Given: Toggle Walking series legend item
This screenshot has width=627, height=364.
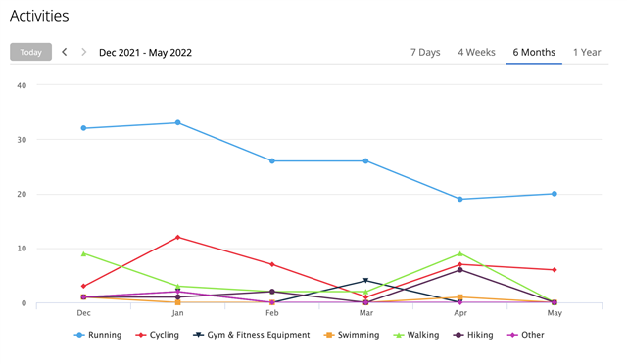Looking at the screenshot, I should point(416,335).
